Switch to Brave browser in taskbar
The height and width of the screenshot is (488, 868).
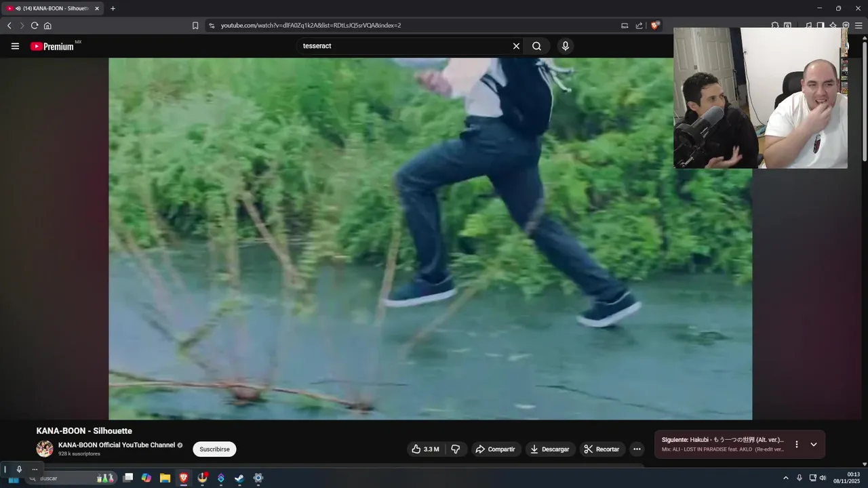[x=184, y=478]
